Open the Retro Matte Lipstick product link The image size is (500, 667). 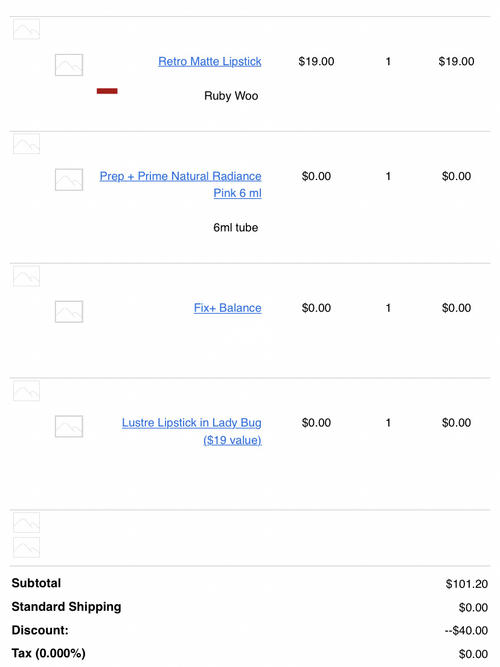(x=210, y=62)
